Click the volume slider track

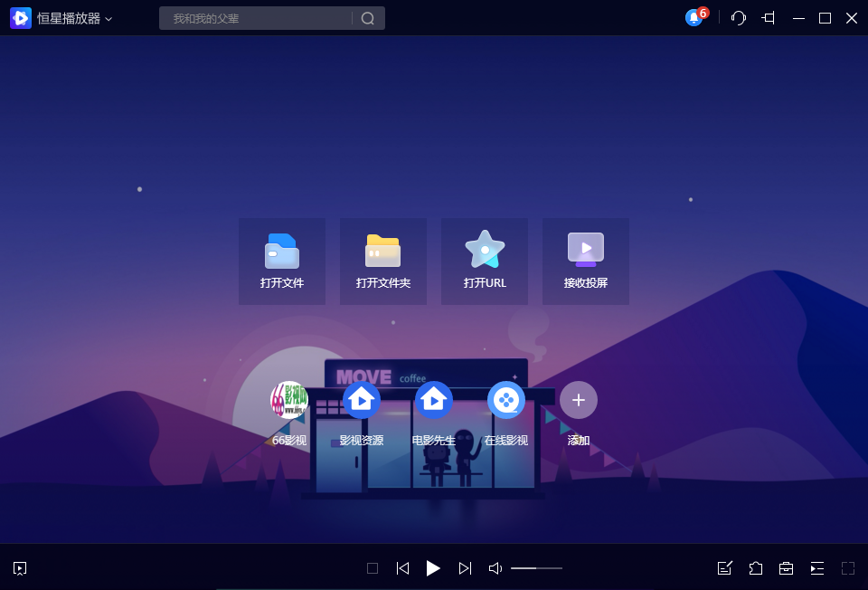point(536,568)
